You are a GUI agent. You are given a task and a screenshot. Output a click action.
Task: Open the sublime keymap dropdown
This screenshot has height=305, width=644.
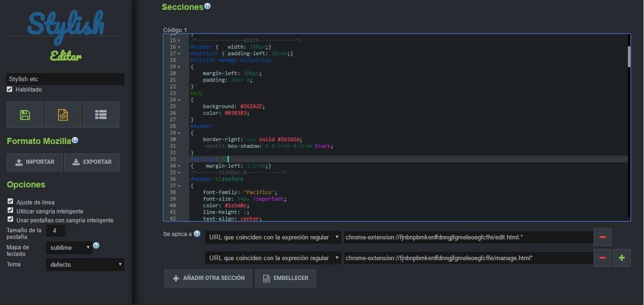[69, 247]
